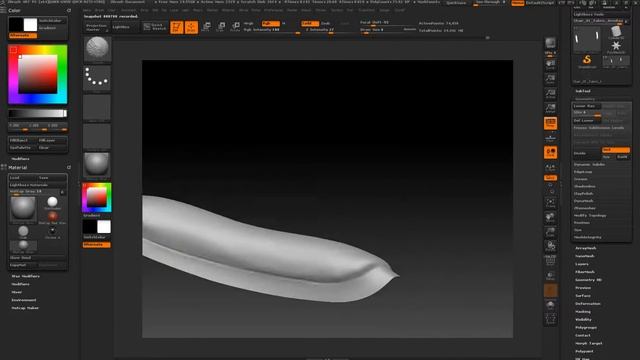Viewport: 640px width, 360px height.
Task: Open Preferences menu
Action: 273,10
